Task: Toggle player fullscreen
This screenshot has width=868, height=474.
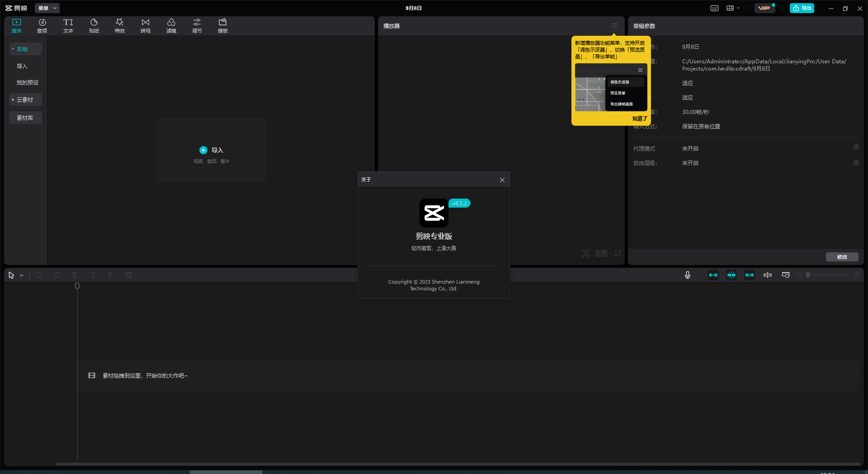Action: click(618, 253)
